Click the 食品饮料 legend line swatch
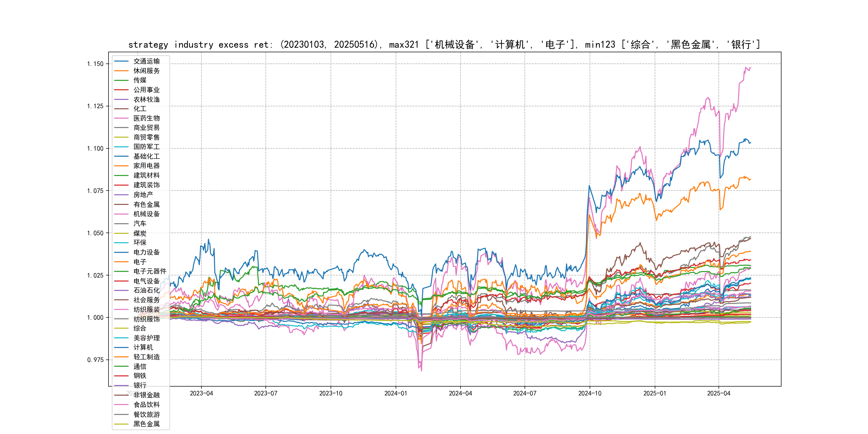 pos(121,405)
